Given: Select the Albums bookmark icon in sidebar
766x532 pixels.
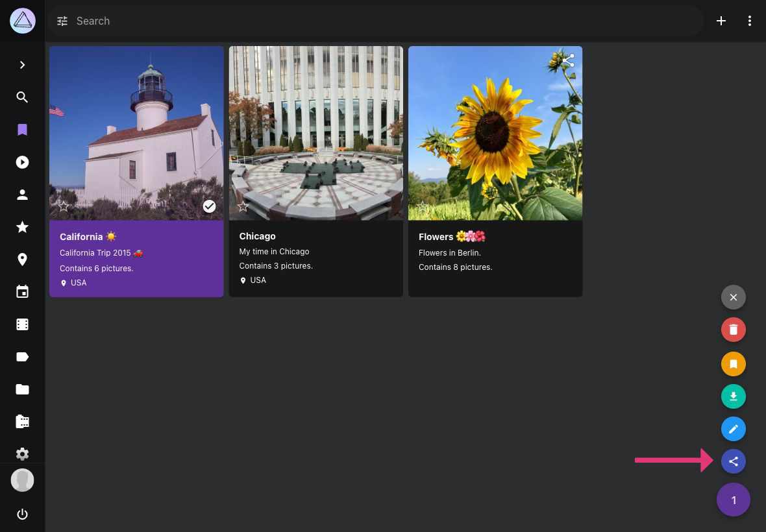Looking at the screenshot, I should coord(22,130).
